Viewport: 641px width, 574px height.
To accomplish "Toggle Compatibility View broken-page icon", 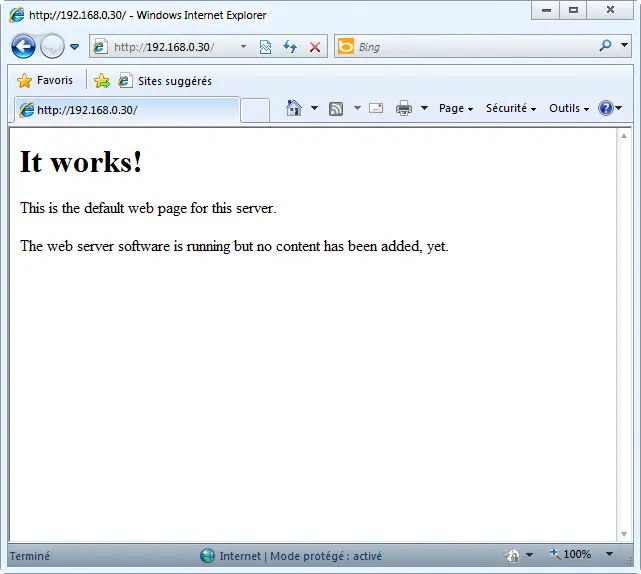I will coord(266,47).
